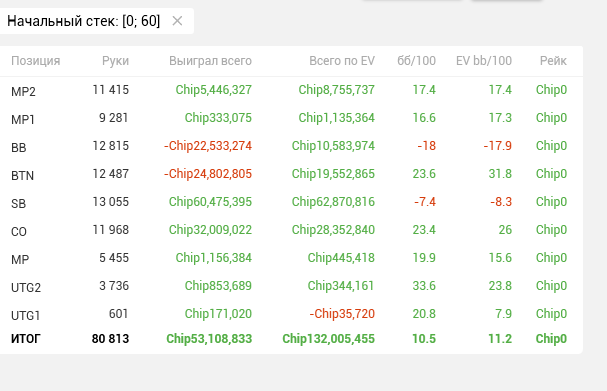Sort by Выиграл всего column header
Image resolution: width=607 pixels, height=391 pixels.
[210, 61]
